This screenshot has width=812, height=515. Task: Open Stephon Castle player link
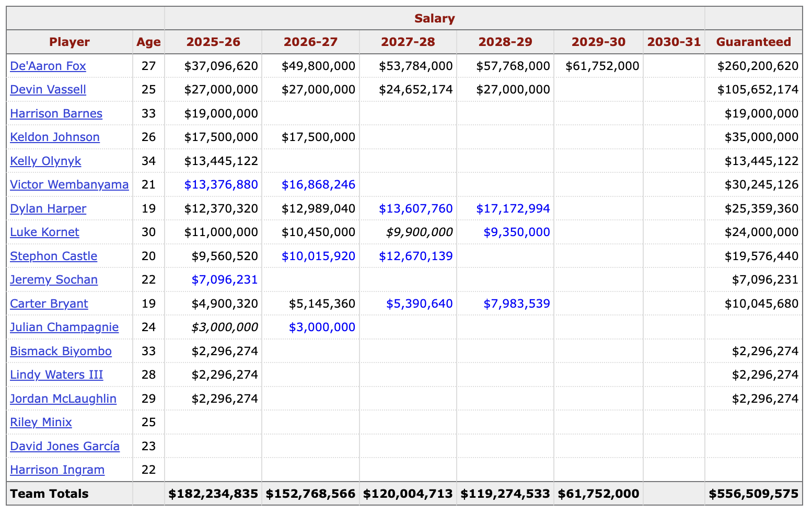tap(53, 256)
